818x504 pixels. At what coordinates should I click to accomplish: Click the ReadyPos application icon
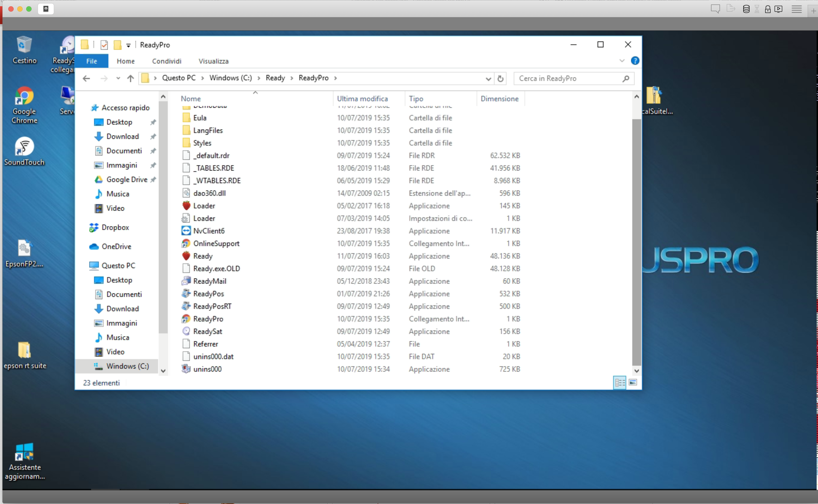[x=186, y=294]
